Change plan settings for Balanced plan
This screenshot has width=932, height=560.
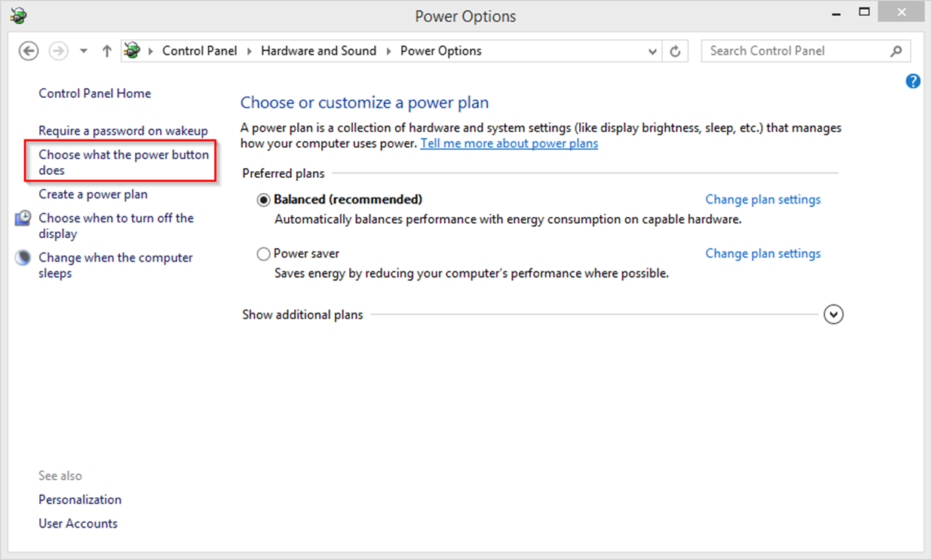pyautogui.click(x=763, y=200)
